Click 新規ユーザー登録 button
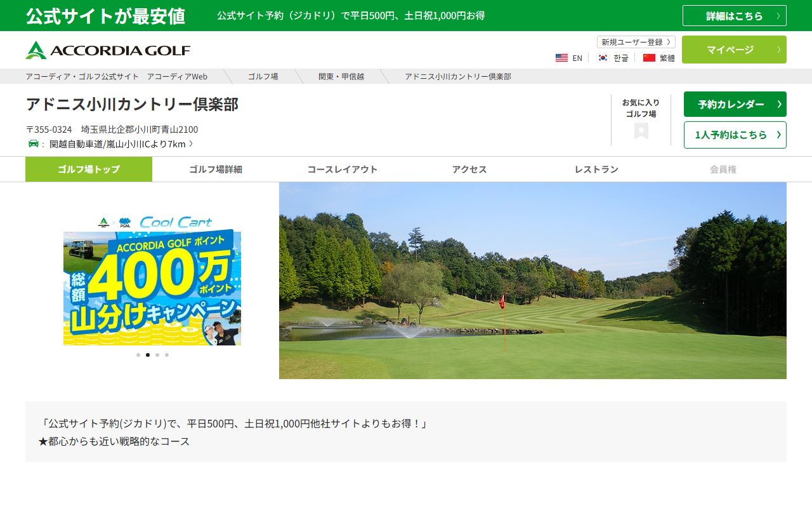Viewport: 812px width, 508px height. [x=636, y=42]
